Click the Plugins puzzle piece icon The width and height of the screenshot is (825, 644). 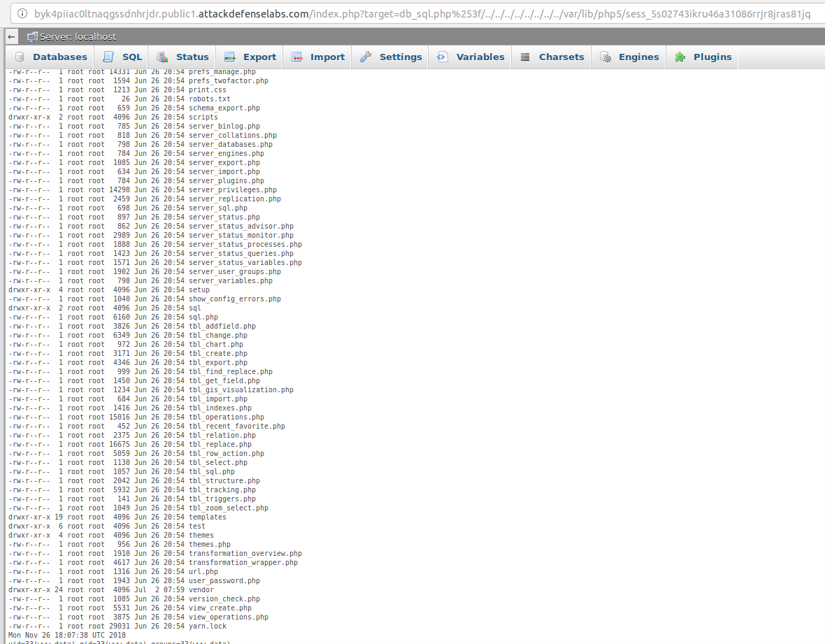(680, 57)
